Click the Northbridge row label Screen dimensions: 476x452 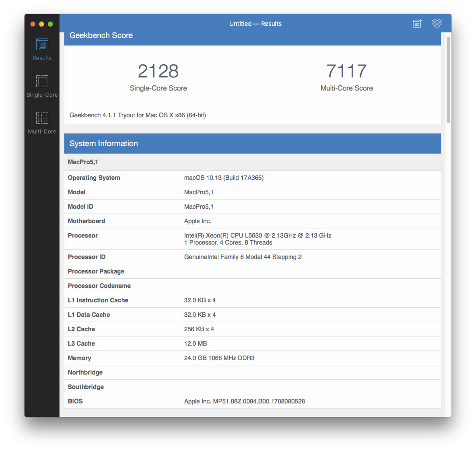click(85, 372)
